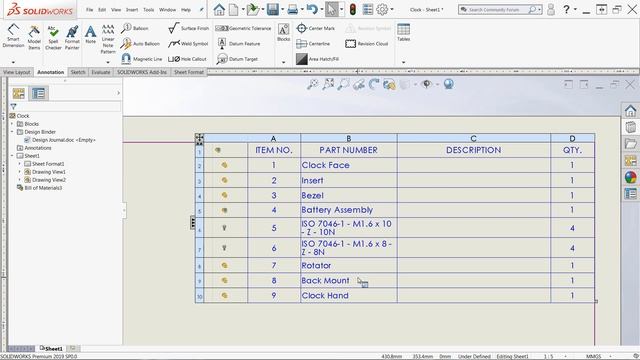
Task: Open the Blocks tool
Action: 283,33
